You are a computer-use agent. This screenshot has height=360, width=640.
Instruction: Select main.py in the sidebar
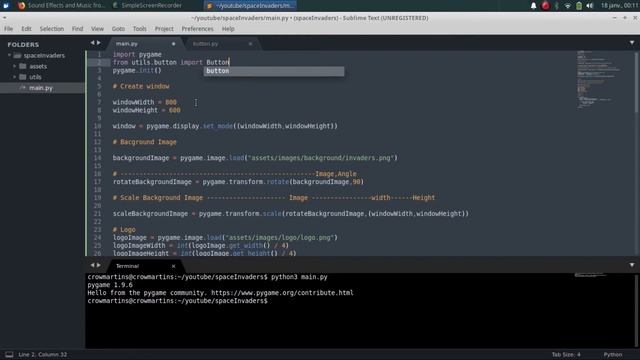(x=42, y=88)
